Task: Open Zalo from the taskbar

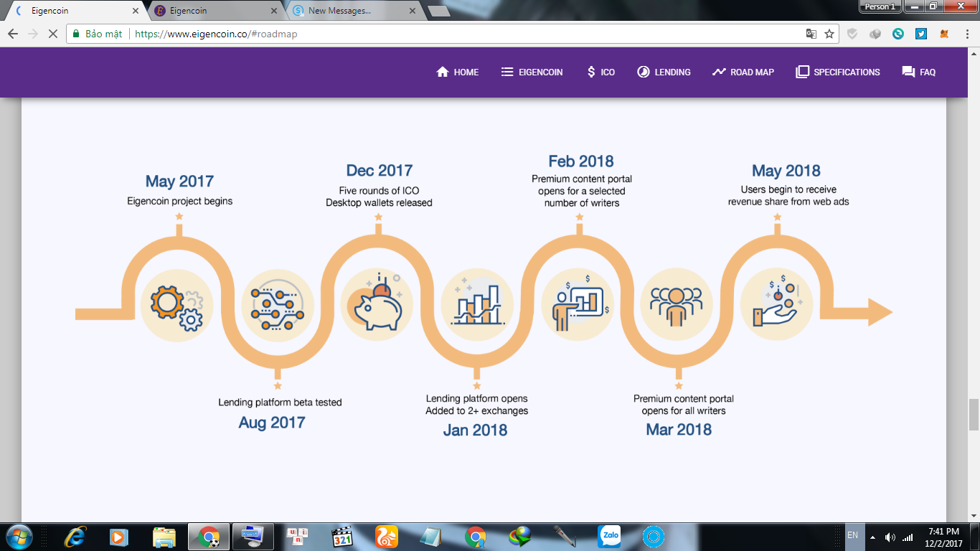Action: 610,537
